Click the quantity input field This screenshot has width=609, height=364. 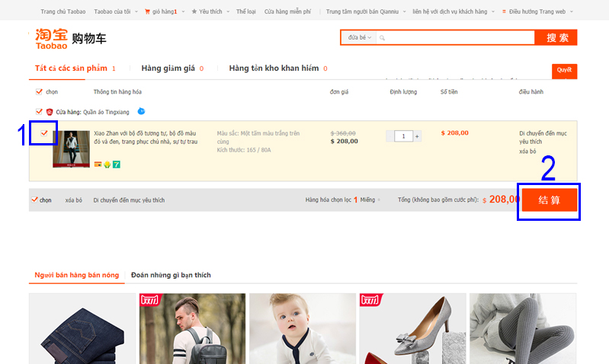tap(403, 136)
